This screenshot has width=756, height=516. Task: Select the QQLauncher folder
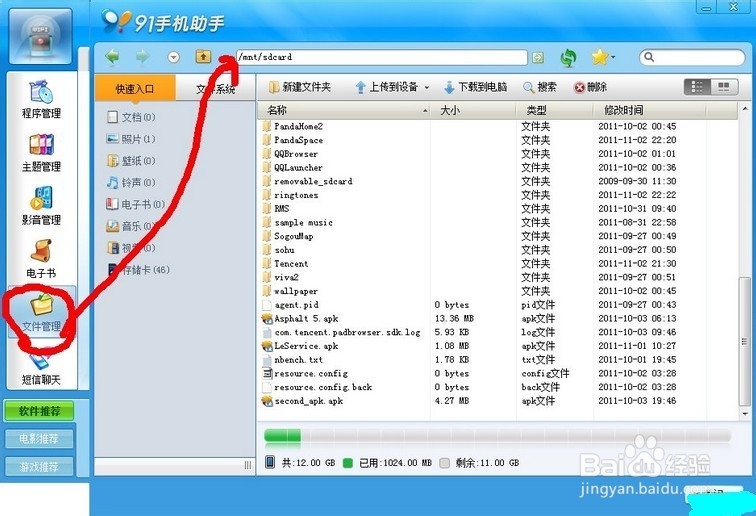(x=293, y=167)
